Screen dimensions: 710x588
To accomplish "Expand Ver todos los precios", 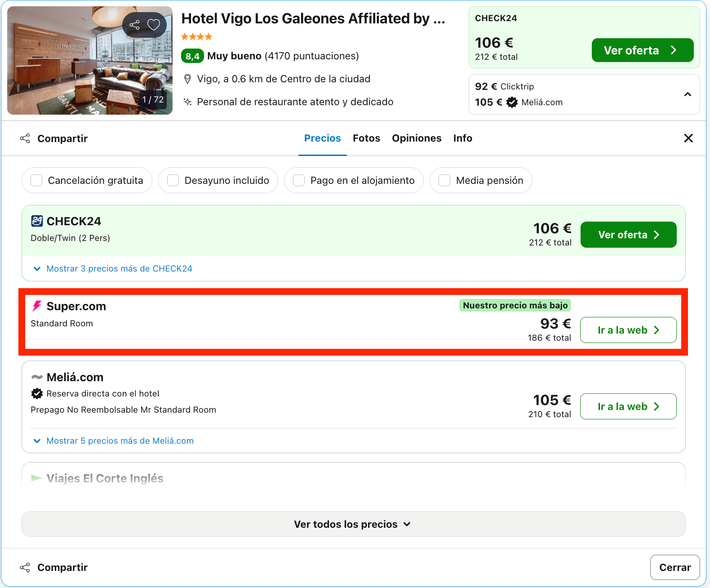I will click(x=354, y=524).
